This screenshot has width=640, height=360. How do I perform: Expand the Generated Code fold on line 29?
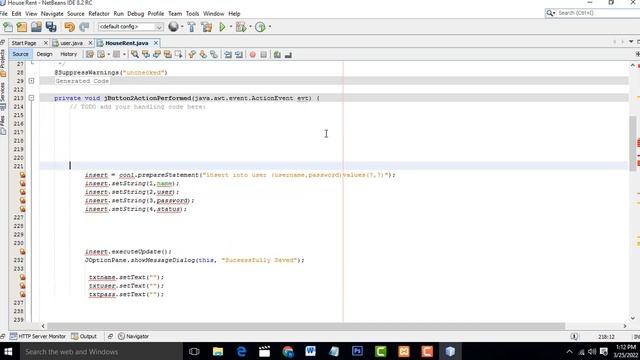pos(31,81)
